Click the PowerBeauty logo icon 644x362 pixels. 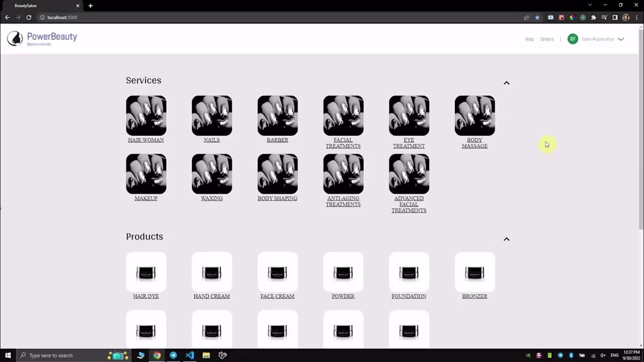(x=14, y=37)
